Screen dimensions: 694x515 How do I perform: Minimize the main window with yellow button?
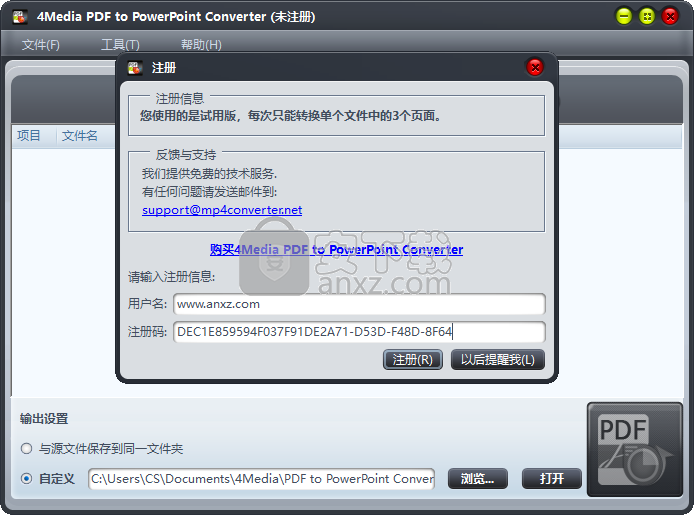coord(624,17)
